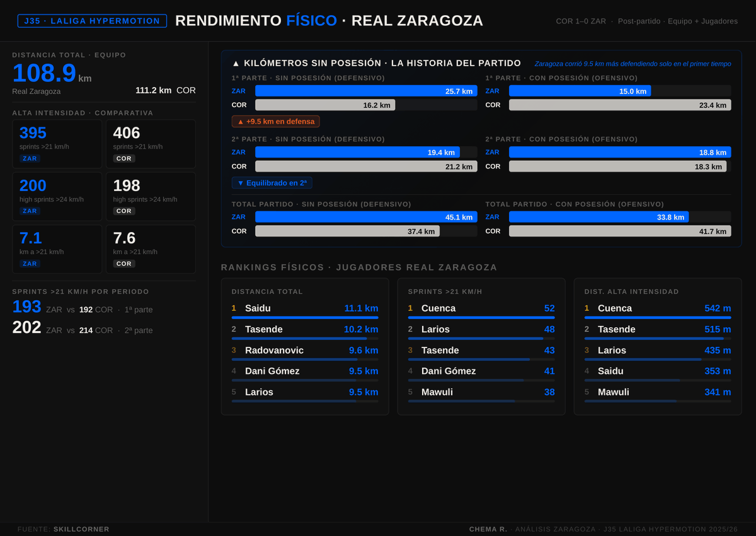Click COR 21.2 km second-half defensive bar
756x536 pixels.
click(x=366, y=166)
